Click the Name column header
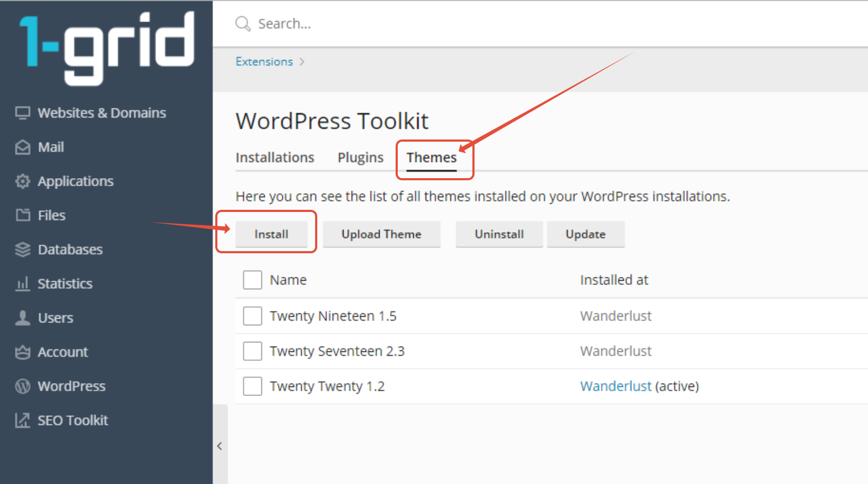The image size is (868, 484). coord(288,280)
